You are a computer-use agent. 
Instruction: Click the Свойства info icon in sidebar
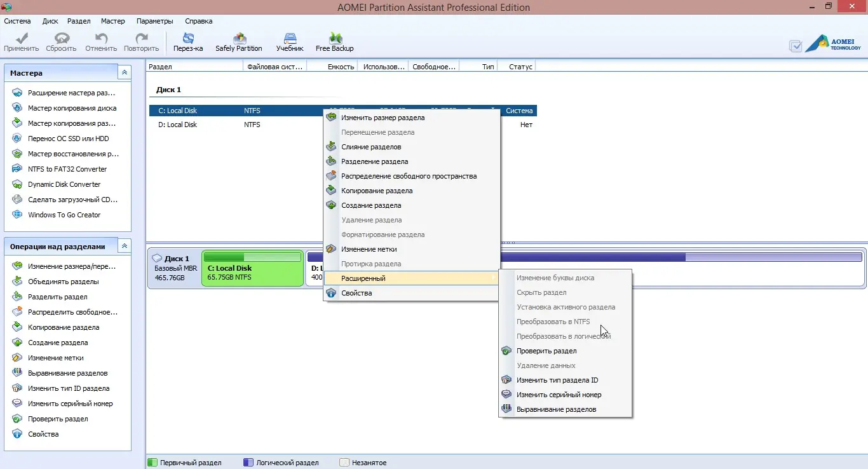coord(17,434)
